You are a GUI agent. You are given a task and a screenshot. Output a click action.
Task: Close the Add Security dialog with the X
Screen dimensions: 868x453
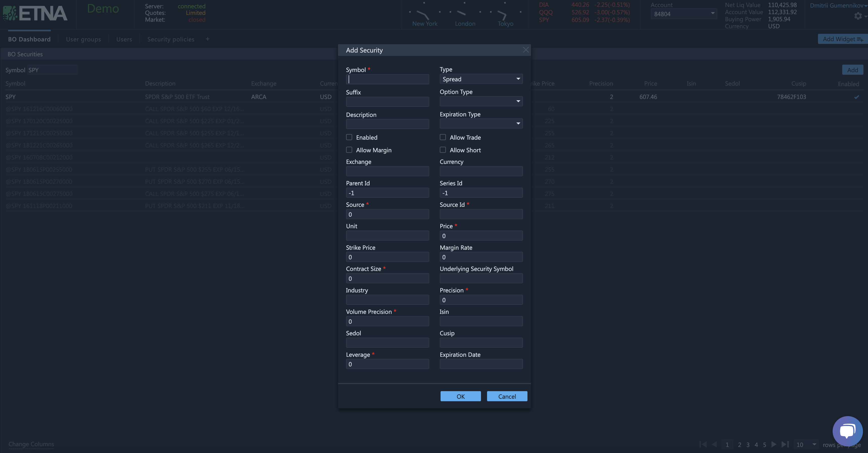coord(526,49)
